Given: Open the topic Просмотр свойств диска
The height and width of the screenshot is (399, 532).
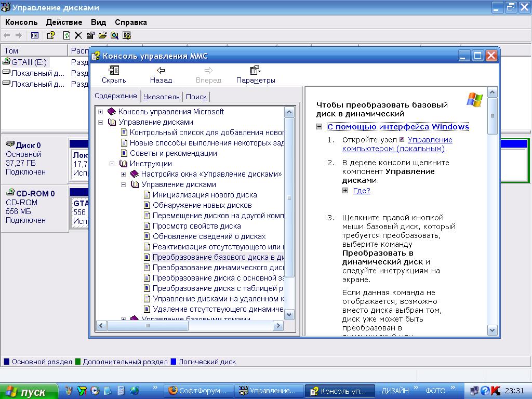Looking at the screenshot, I should pyautogui.click(x=197, y=226).
